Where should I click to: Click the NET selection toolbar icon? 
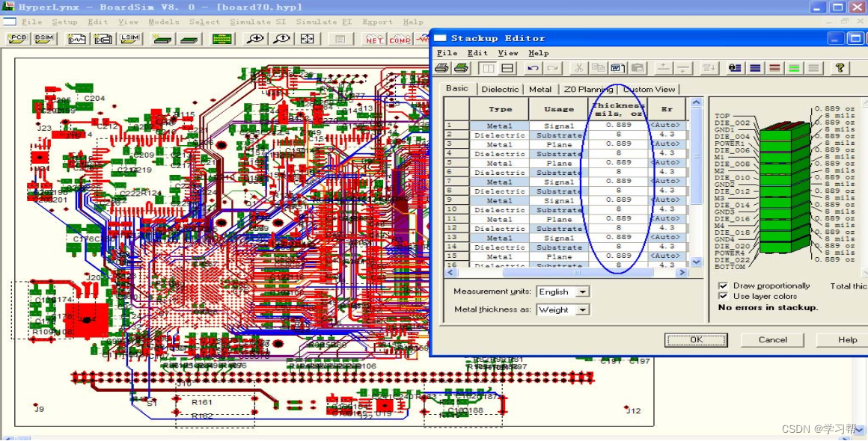(375, 39)
